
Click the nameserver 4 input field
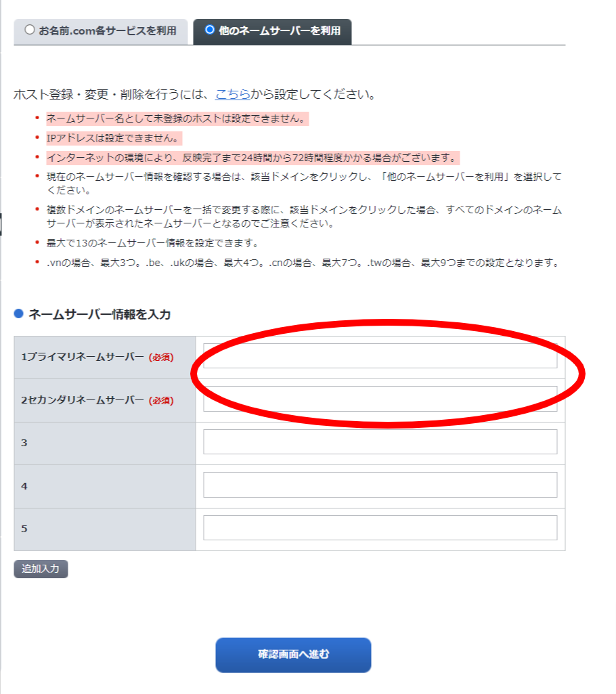(x=380, y=485)
